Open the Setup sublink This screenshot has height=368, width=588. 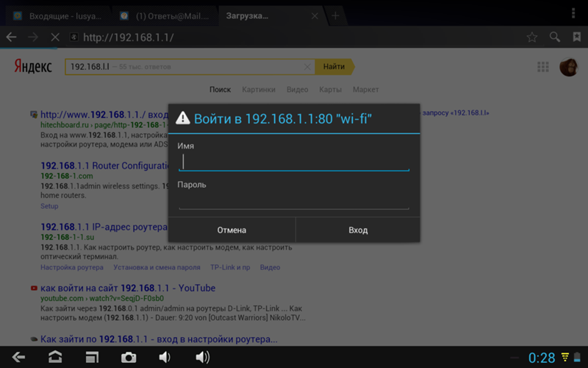click(49, 206)
